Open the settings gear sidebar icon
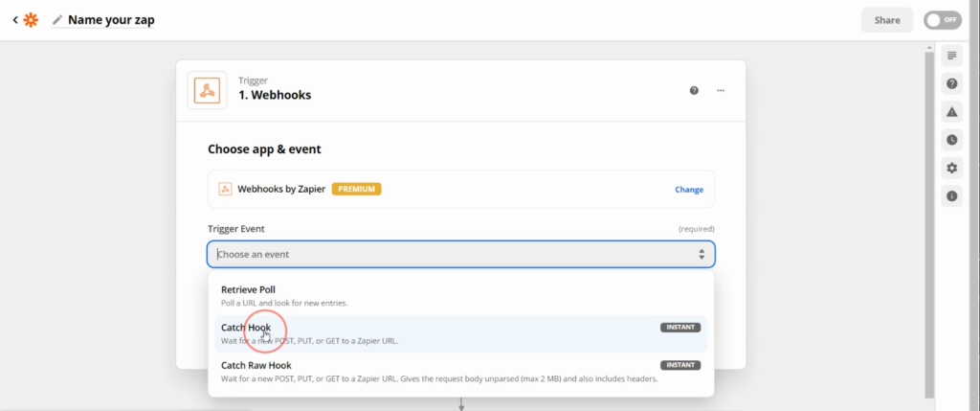The height and width of the screenshot is (411, 980). (x=952, y=169)
